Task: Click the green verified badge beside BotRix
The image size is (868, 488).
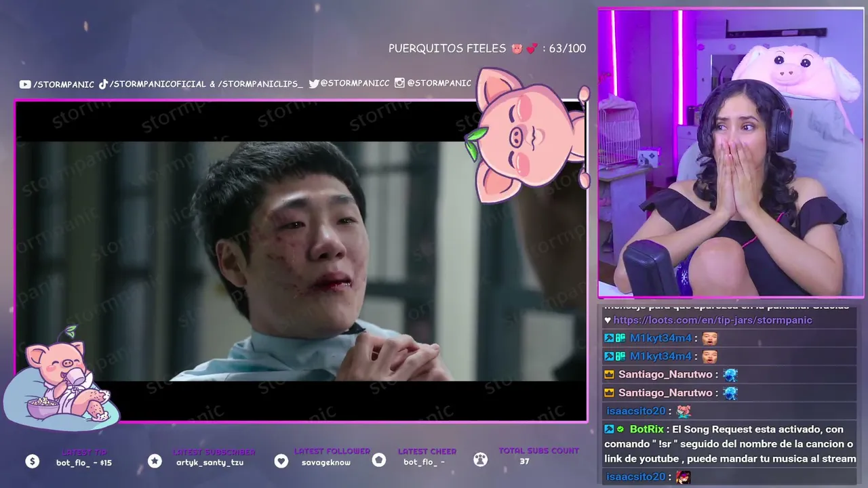Action: tap(620, 429)
